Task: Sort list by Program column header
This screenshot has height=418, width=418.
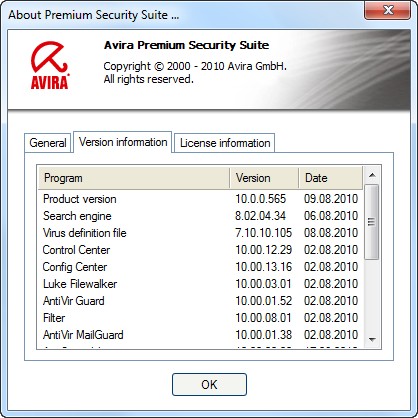Action: (134, 178)
